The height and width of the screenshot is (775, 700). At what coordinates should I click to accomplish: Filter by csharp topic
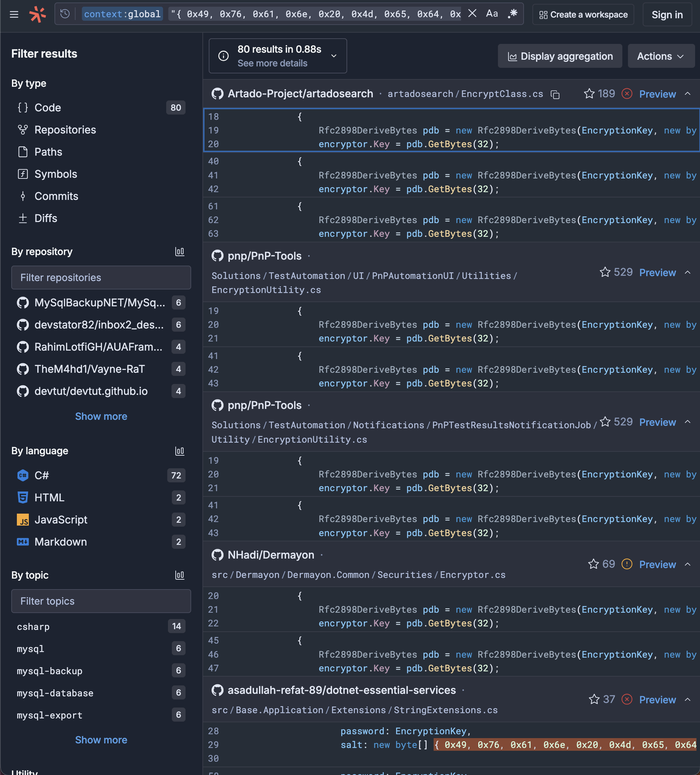101,627
